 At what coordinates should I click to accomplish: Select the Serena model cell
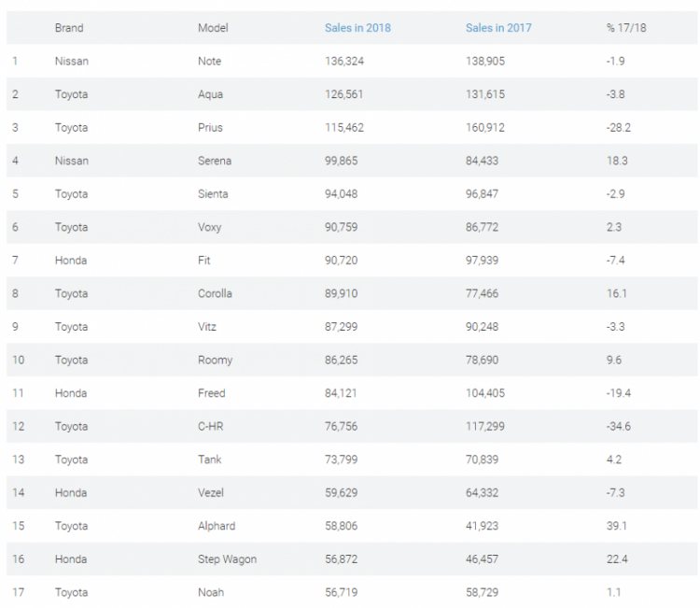coord(215,161)
